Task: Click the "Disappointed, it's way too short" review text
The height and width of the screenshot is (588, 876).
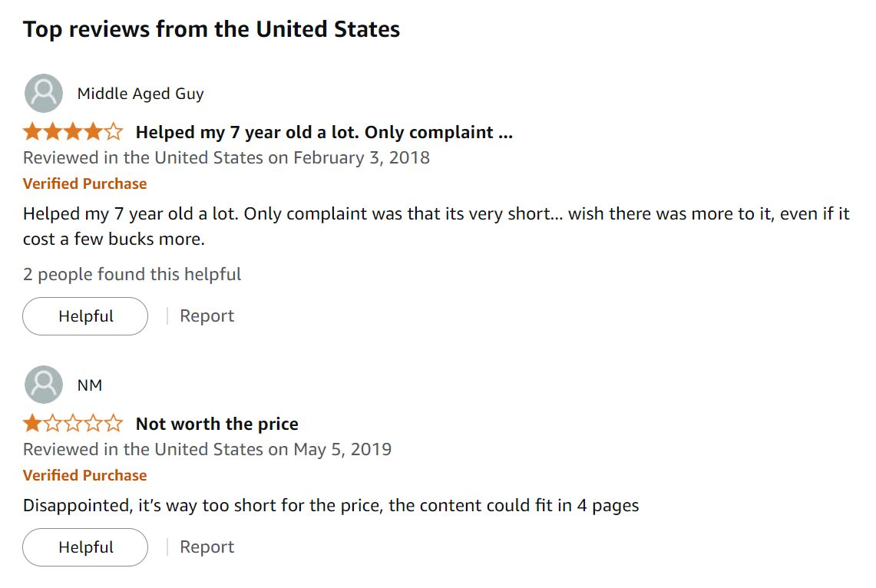Action: tap(331, 506)
